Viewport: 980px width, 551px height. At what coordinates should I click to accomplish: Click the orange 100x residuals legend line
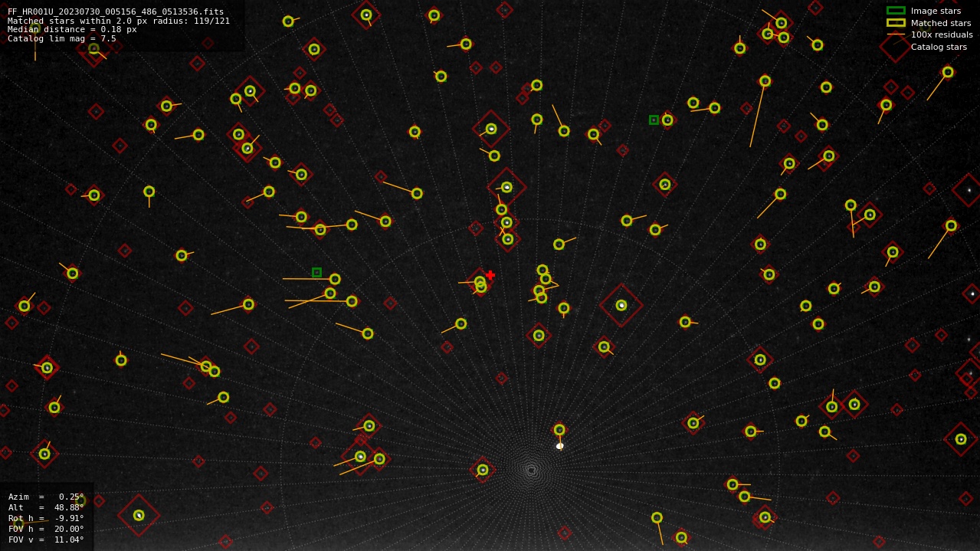896,34
